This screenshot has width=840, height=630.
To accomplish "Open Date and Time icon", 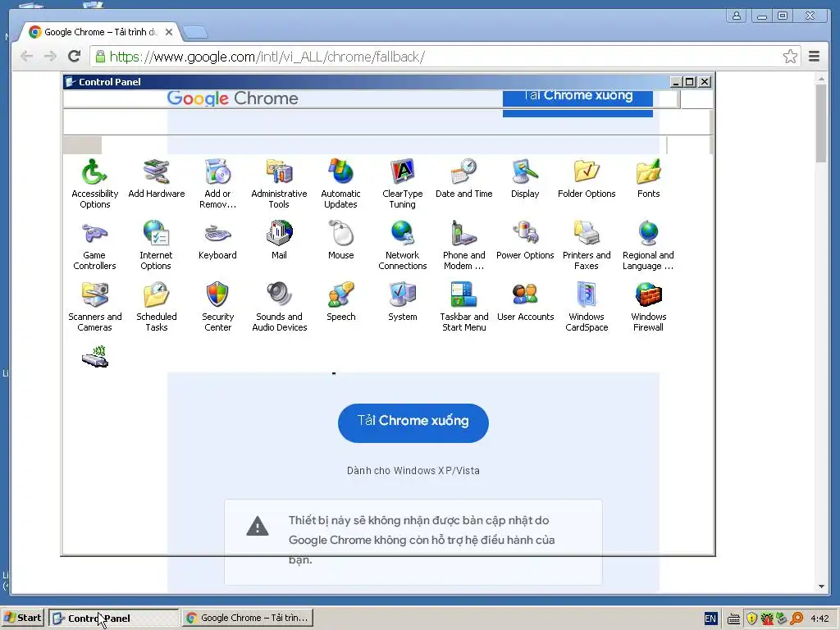I will point(464,178).
